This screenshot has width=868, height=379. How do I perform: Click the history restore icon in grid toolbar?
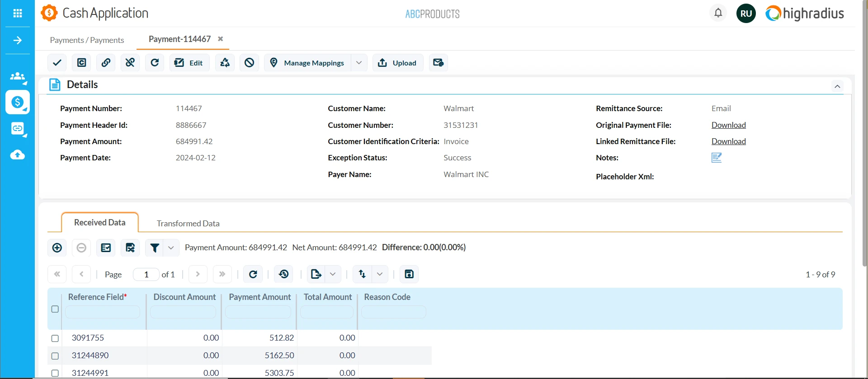tap(284, 274)
